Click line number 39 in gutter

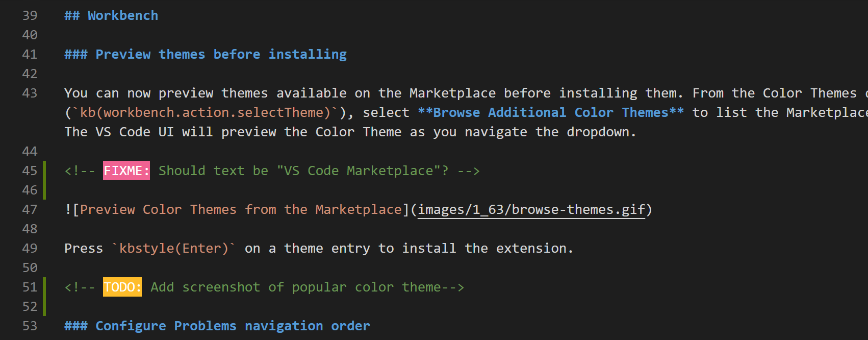pos(30,16)
